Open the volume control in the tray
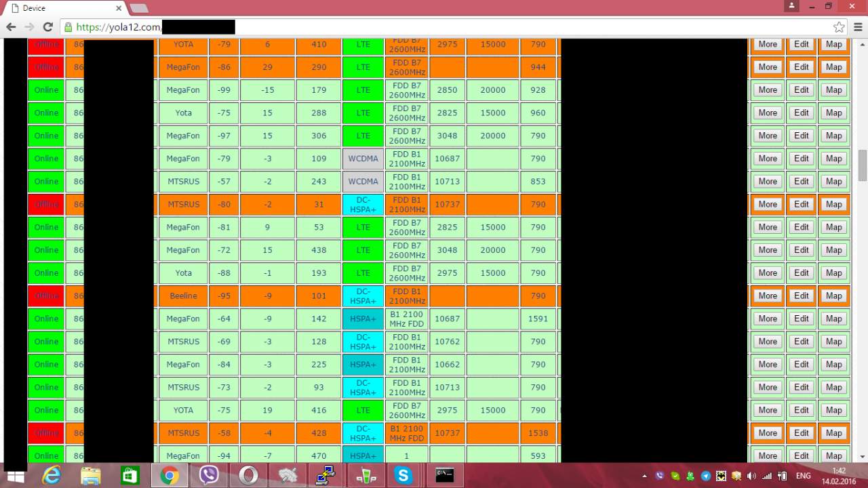 [751, 476]
